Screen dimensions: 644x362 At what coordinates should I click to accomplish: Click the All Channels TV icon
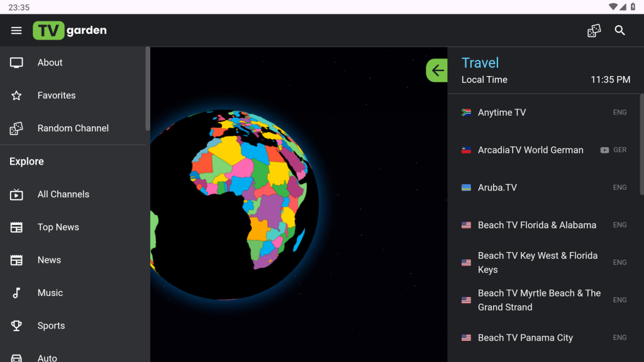coord(16,194)
